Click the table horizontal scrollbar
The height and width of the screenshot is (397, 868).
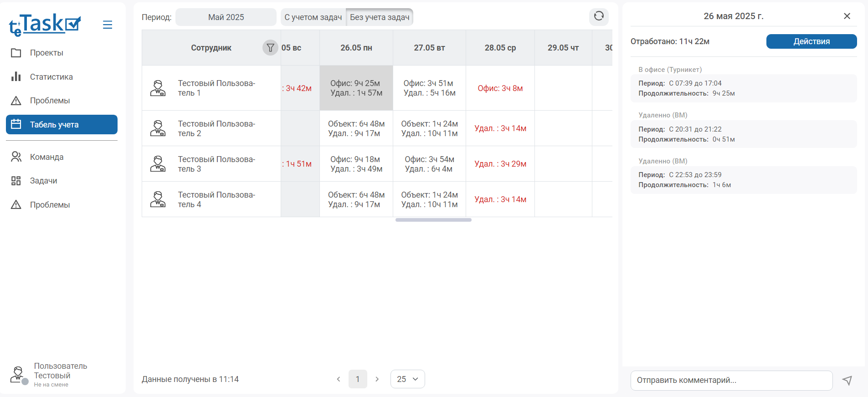point(433,220)
